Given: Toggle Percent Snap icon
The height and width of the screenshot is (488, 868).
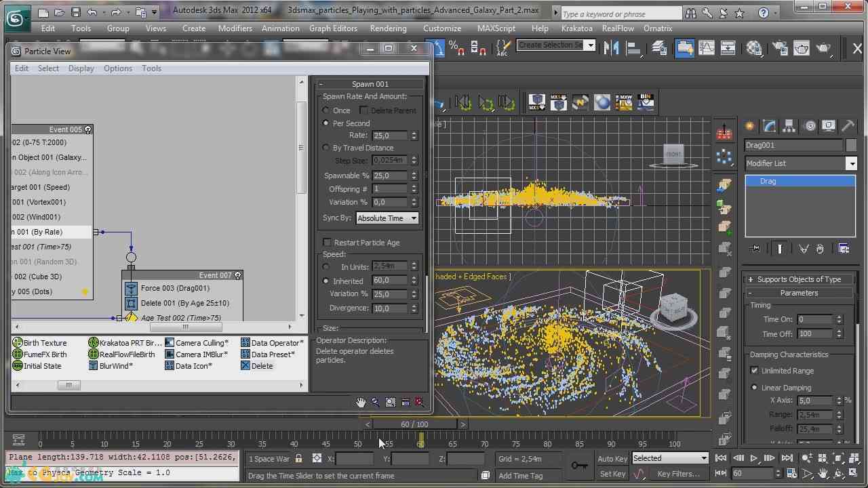Looking at the screenshot, I should tap(456, 48).
